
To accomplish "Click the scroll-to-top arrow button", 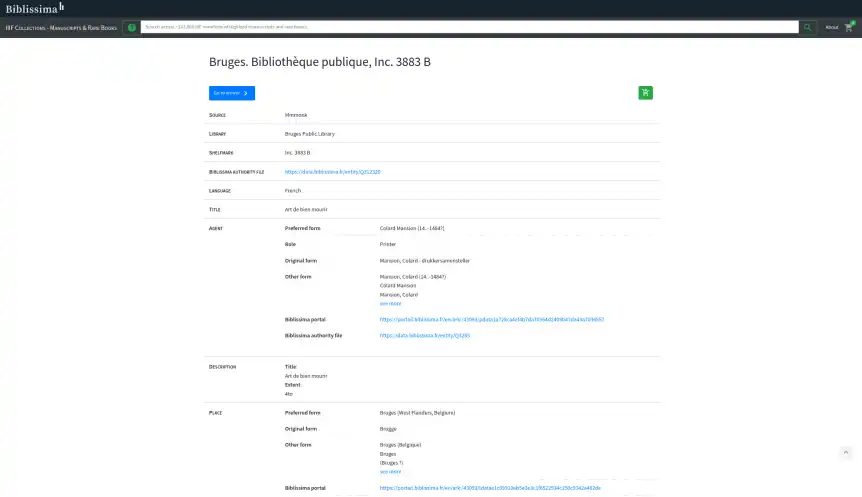I will (x=846, y=452).
